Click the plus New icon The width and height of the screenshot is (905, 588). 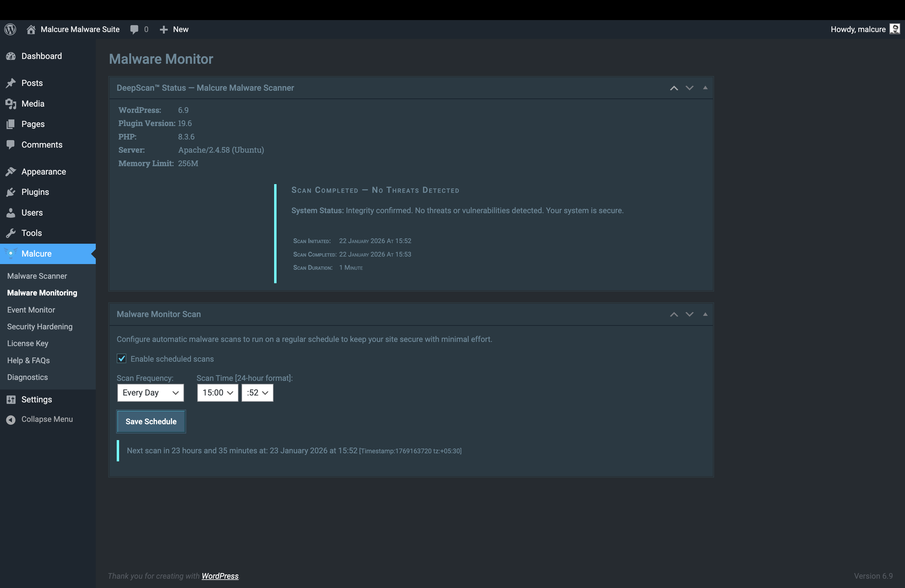(163, 29)
